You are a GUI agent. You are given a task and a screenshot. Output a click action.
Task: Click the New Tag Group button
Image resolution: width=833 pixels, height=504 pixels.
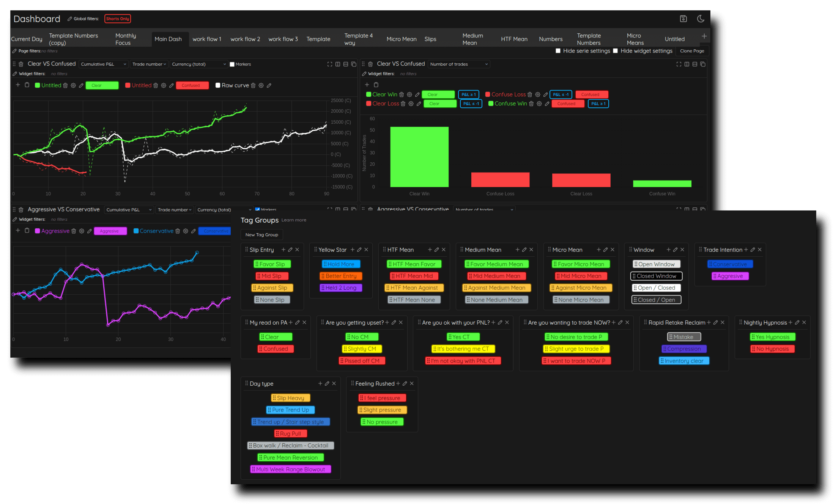[261, 235]
